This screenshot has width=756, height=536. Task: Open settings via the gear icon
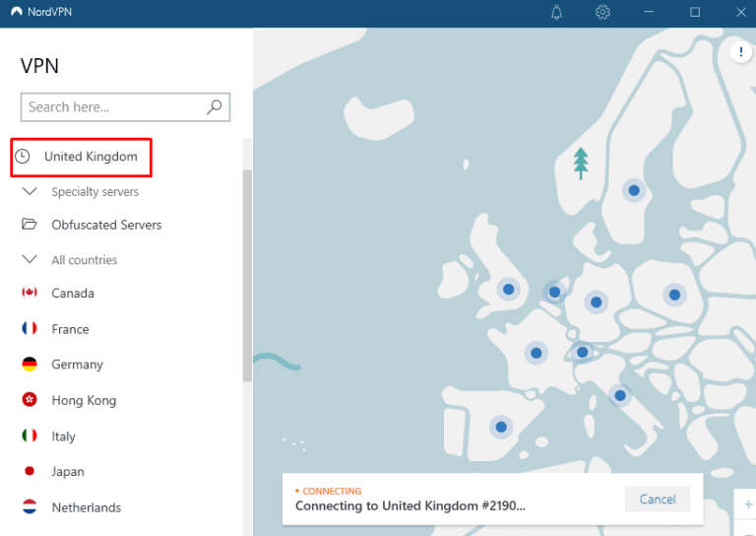[x=602, y=12]
